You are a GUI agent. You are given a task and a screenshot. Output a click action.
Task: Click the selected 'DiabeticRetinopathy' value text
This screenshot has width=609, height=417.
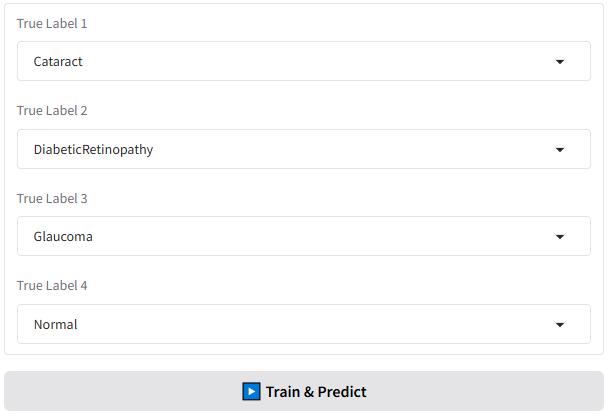coord(93,150)
